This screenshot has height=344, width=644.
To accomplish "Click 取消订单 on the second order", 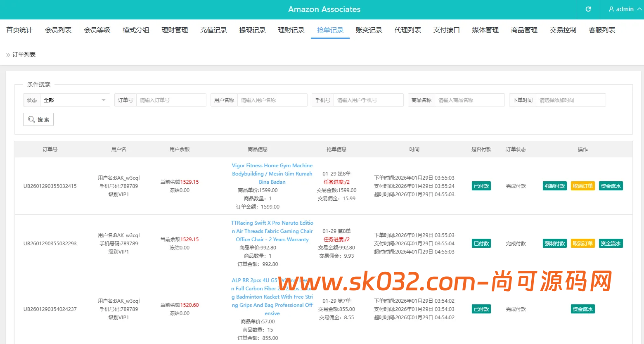I will (582, 243).
